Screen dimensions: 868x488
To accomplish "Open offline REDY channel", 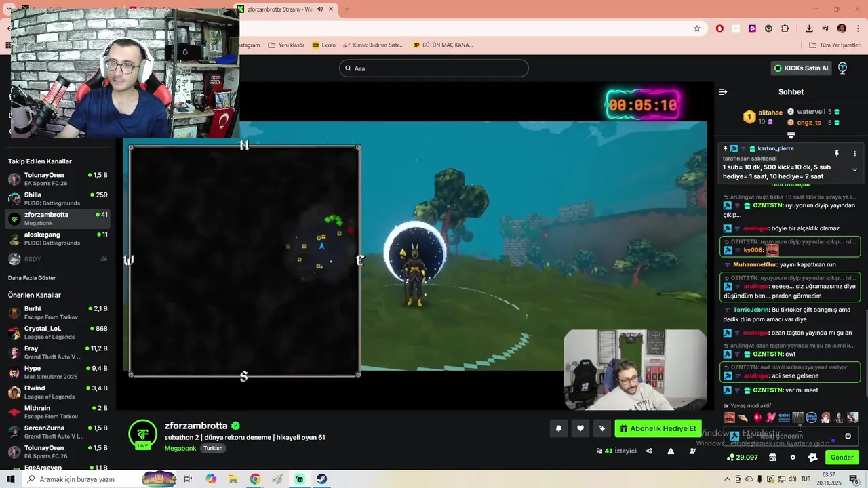I will (x=58, y=259).
